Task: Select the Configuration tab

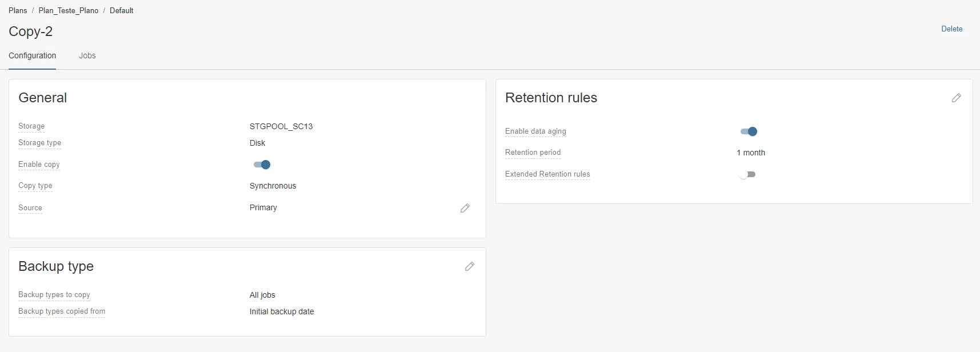Action: click(x=33, y=55)
